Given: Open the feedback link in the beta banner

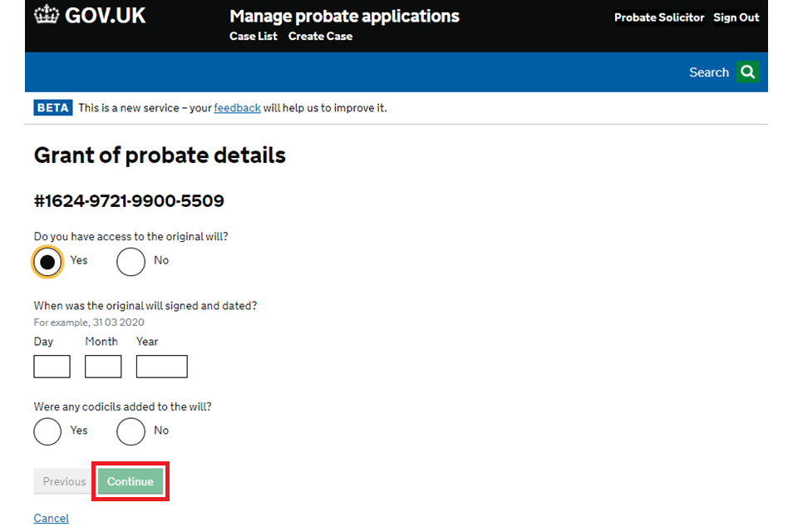Looking at the screenshot, I should (237, 108).
